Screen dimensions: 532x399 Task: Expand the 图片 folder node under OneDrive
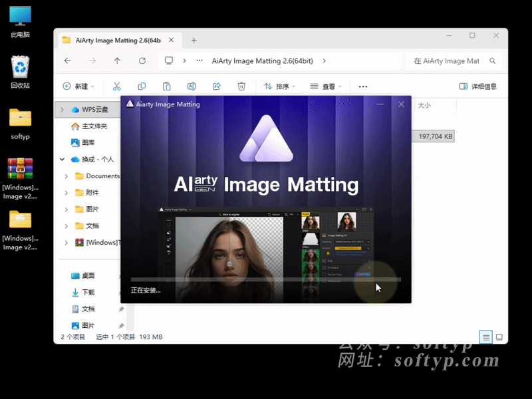(x=66, y=209)
